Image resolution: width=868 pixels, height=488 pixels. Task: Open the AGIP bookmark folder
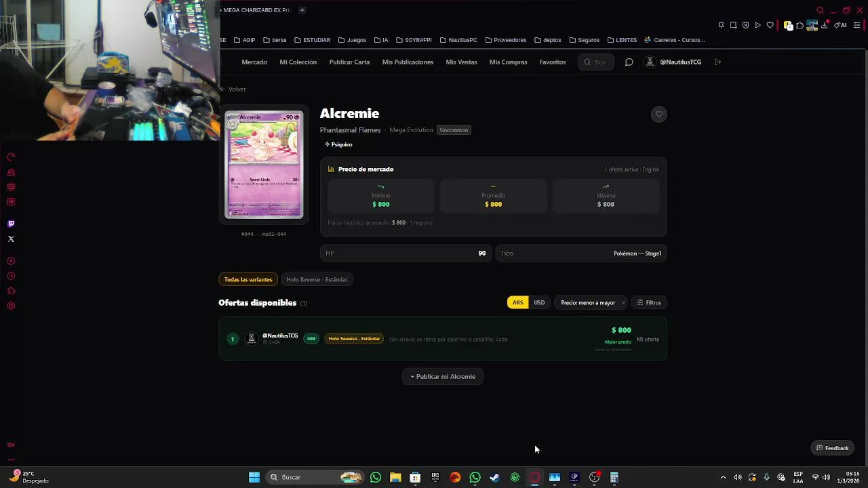click(x=244, y=40)
